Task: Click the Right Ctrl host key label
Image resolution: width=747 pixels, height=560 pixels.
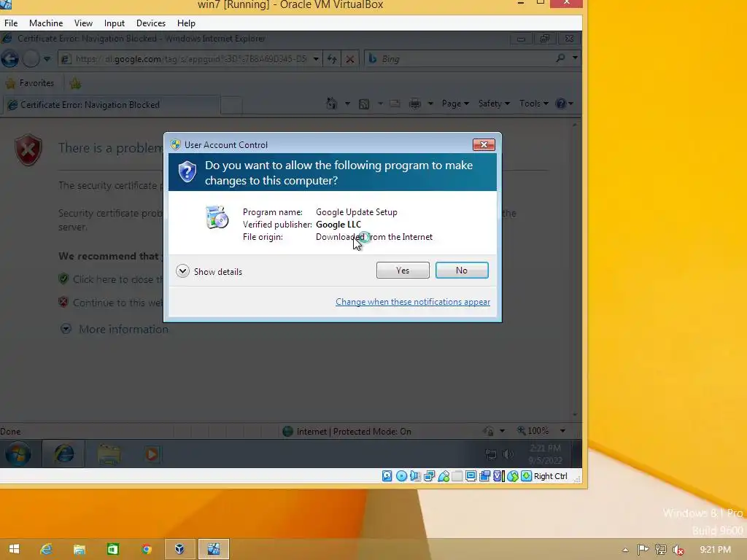Action: click(550, 475)
